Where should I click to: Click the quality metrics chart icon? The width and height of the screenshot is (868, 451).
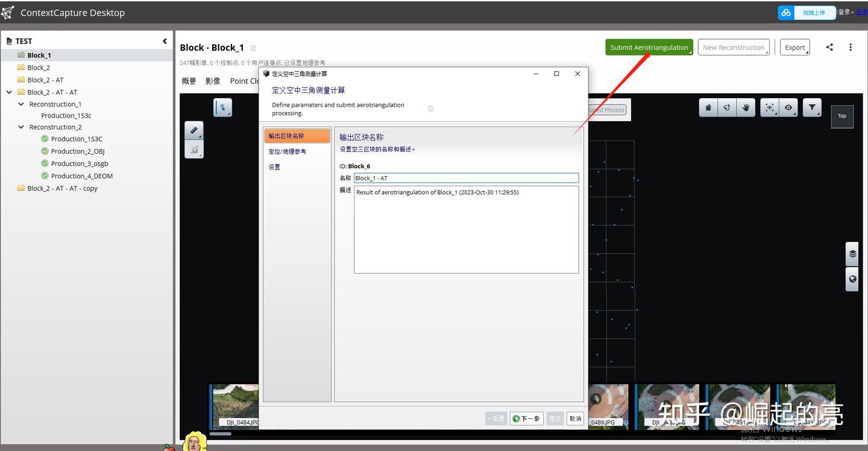[x=193, y=150]
